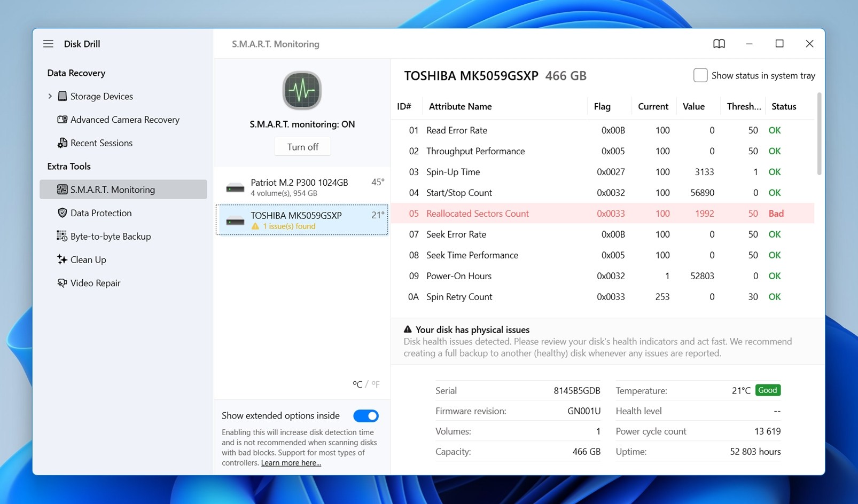Click the Storage Devices drive icon
This screenshot has height=504, width=858.
[63, 96]
